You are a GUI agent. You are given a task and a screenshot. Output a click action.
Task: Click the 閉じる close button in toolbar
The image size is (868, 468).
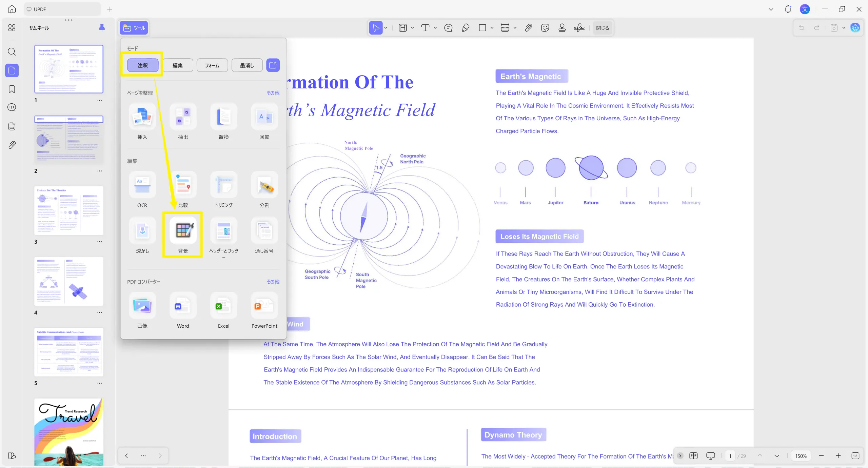pos(603,28)
